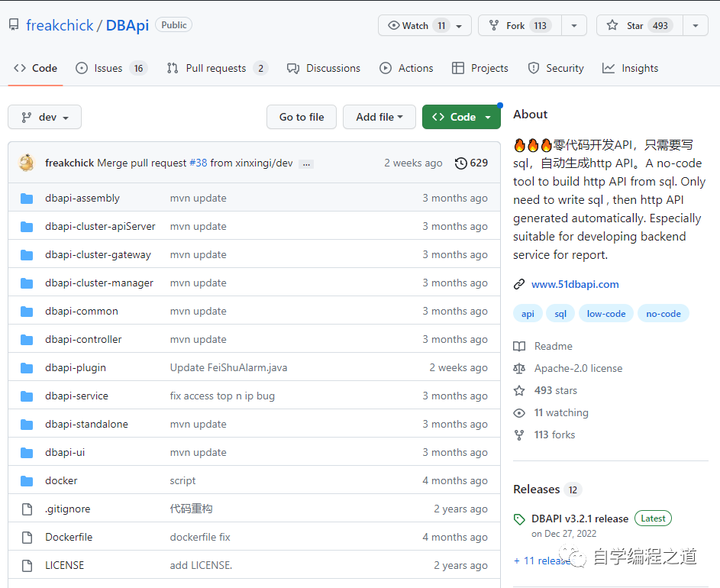Open the dev branch dropdown
Screen dimensions: 720x588
pos(44,117)
